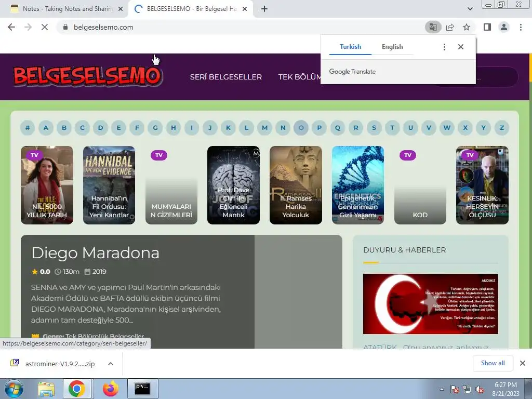Open translate popup options menu

[444, 47]
